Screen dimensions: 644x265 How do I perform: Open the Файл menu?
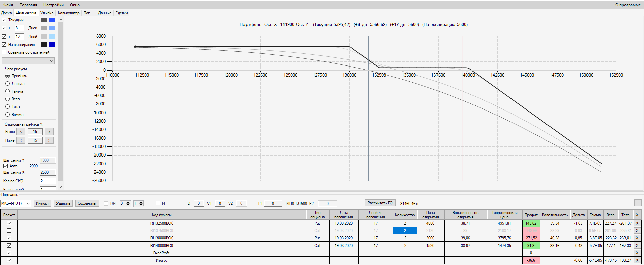coord(8,5)
